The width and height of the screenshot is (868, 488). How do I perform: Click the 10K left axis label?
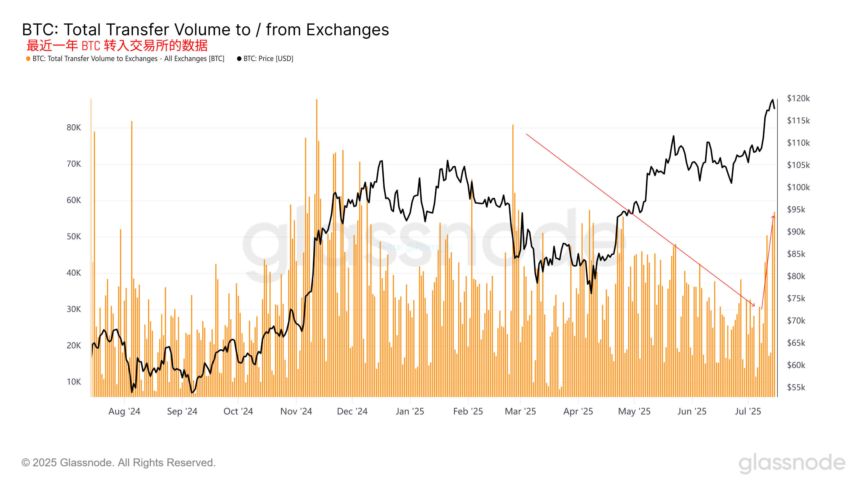(x=74, y=382)
